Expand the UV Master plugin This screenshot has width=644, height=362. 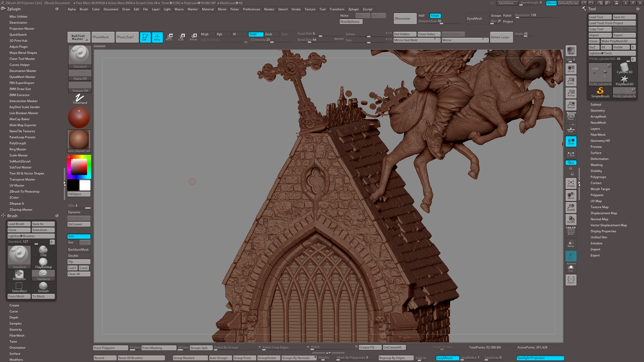(17, 185)
